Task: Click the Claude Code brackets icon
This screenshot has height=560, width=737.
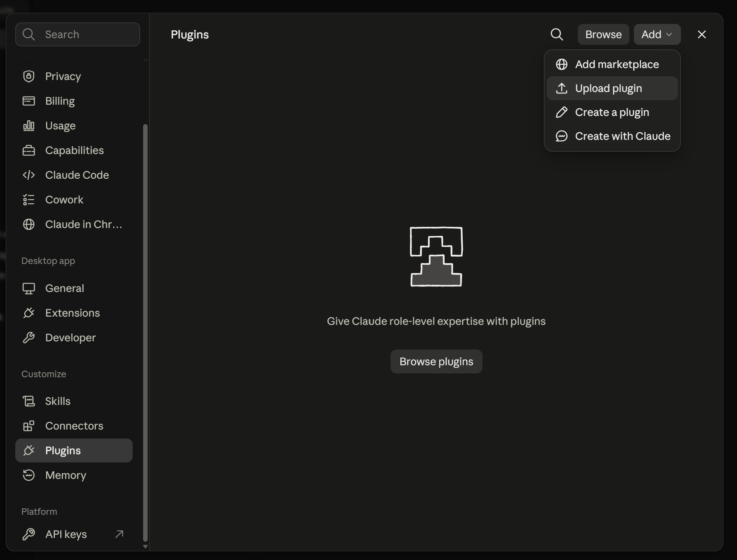Action: coord(29,175)
